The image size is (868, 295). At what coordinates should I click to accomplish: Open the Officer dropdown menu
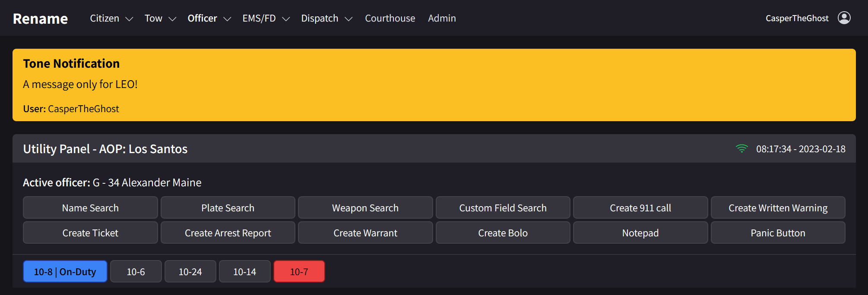coord(209,19)
